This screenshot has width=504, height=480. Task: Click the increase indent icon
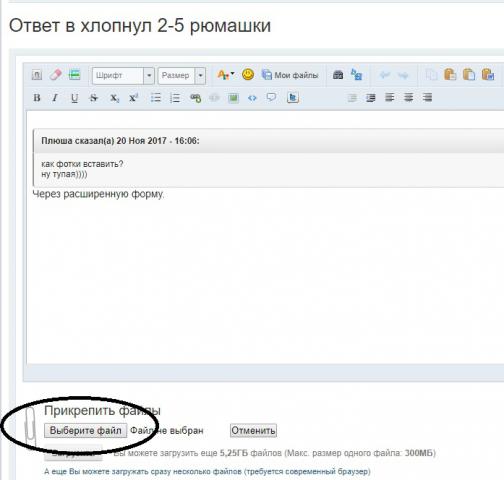(371, 98)
